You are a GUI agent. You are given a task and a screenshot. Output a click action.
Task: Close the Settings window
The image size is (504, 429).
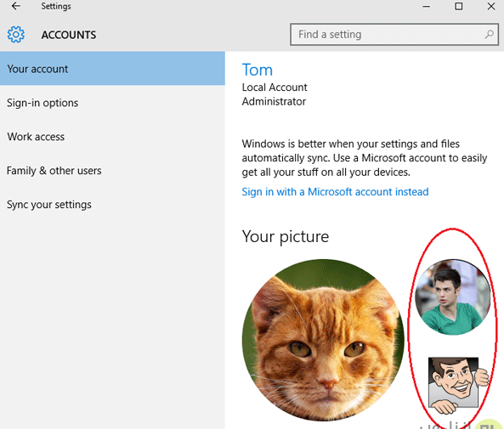tap(491, 6)
